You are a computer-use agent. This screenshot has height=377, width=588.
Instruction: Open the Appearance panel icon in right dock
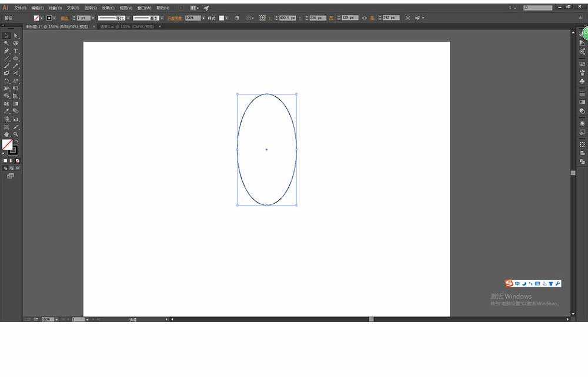tap(582, 123)
